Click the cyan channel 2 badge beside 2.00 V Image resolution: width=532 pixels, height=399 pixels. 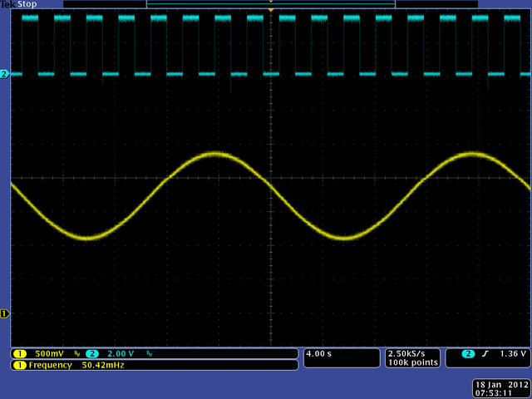91,354
